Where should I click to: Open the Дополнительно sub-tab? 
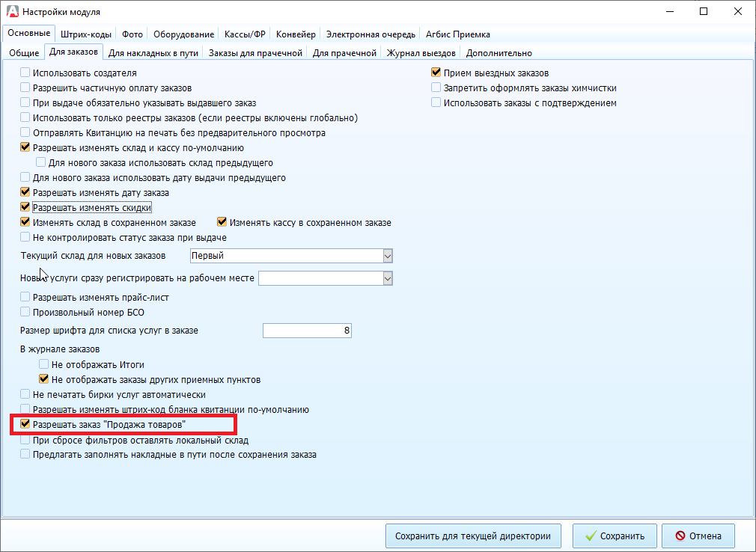499,53
